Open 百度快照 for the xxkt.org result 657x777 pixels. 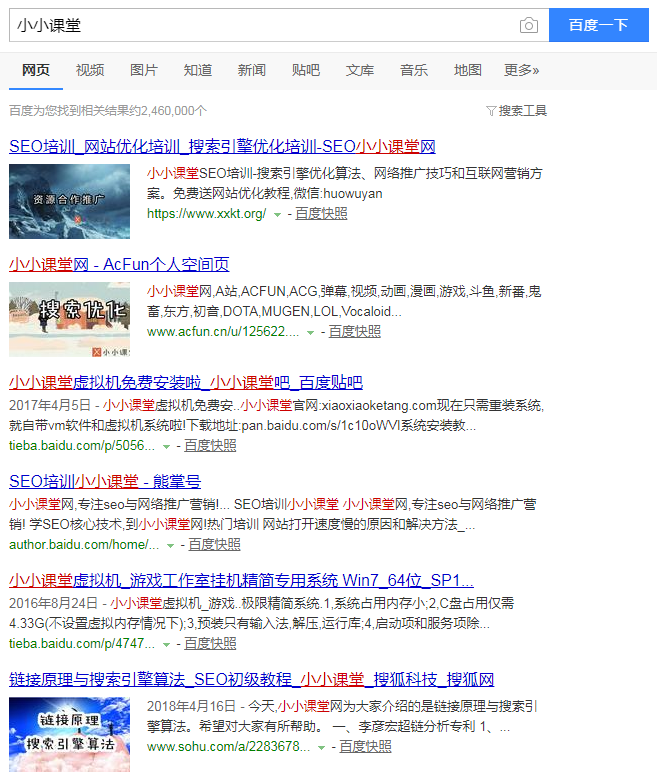321,214
